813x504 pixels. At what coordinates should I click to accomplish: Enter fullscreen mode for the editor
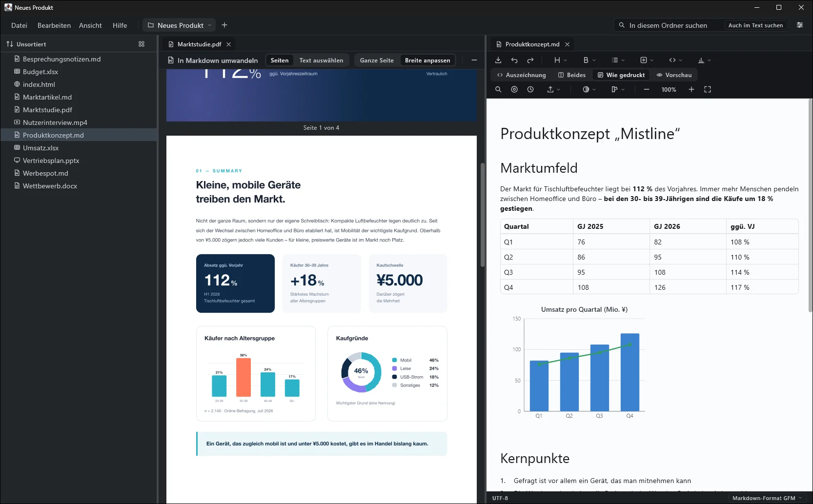pos(708,89)
